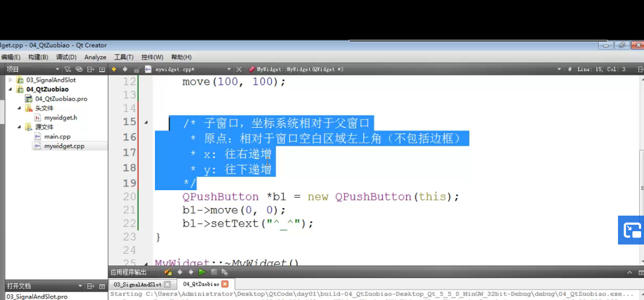644x300 pixels.
Task: Select the 04_QtZuobiao project name
Action: pos(47,89)
